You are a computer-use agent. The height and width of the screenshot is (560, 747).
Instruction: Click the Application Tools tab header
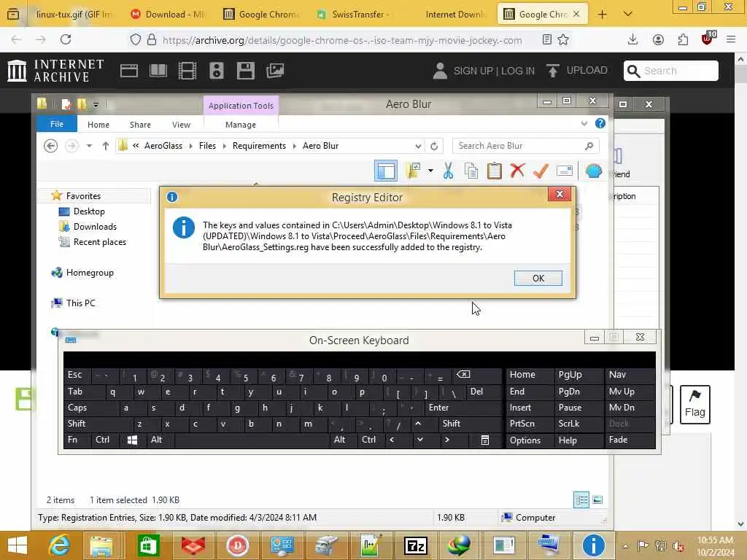click(x=241, y=106)
